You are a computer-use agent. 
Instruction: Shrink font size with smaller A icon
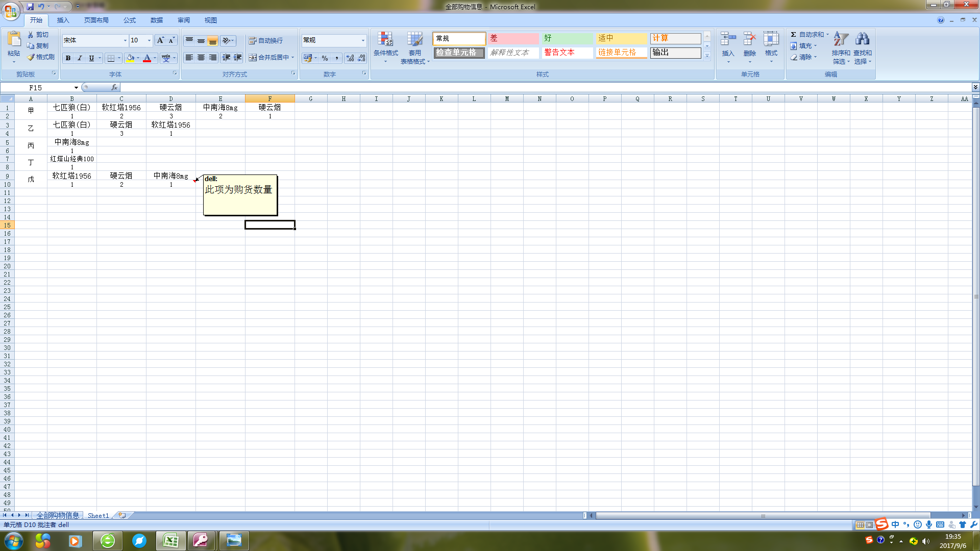[x=171, y=40]
